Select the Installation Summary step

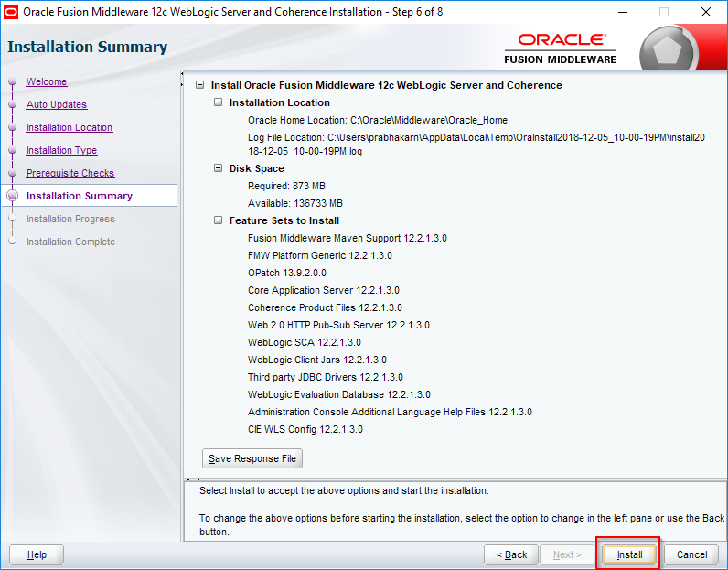(80, 196)
